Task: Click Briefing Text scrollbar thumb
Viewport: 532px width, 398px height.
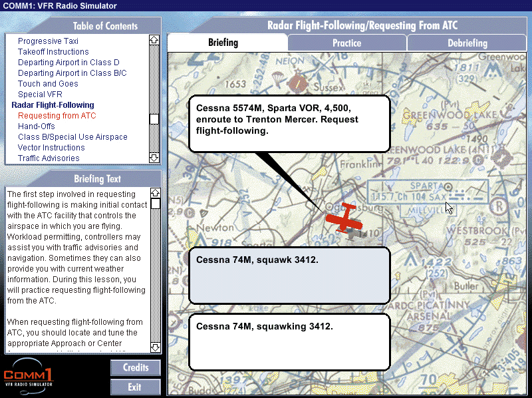Action: [x=155, y=204]
